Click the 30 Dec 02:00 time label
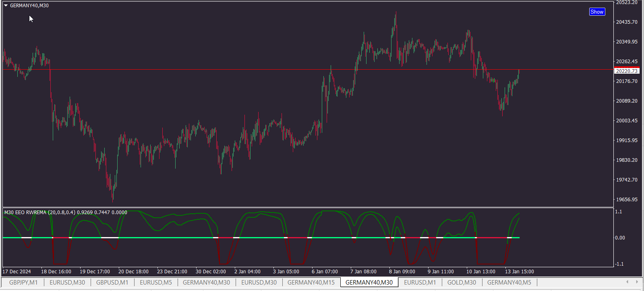Viewport: 644px width, 291px height. (211, 272)
